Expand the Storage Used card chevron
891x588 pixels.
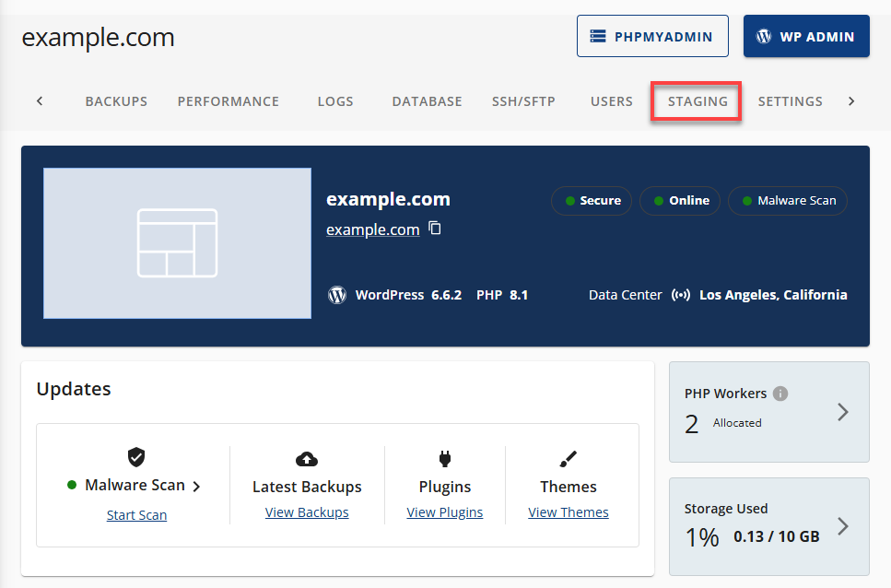coord(842,526)
